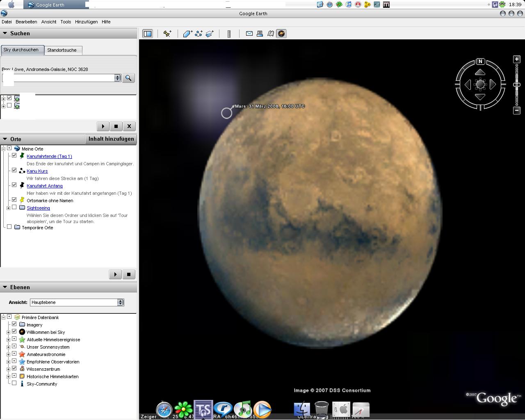Open the Kanu Kurs link
The image size is (525, 420).
click(37, 171)
